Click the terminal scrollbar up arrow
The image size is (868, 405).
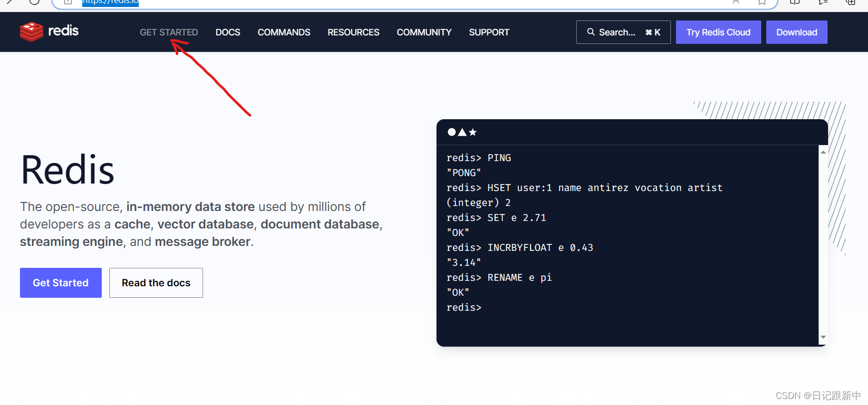tap(823, 152)
